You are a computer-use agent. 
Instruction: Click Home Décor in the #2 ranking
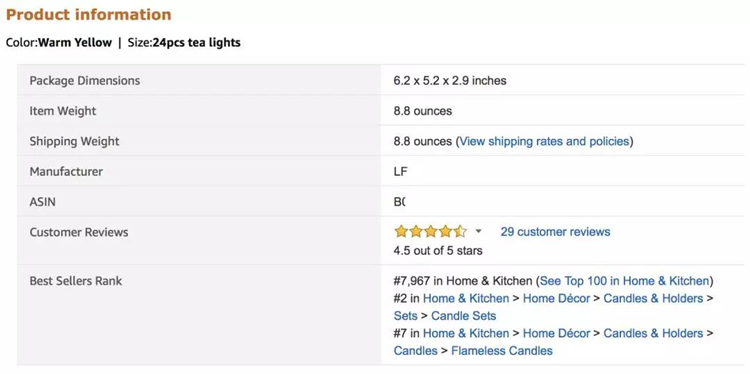[556, 298]
